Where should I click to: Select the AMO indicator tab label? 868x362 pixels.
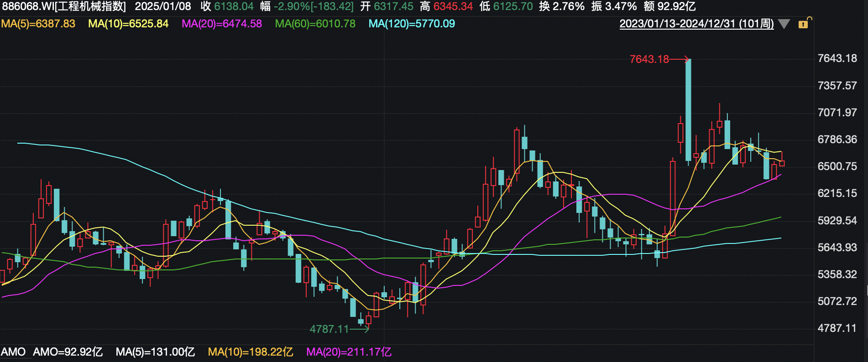(x=13, y=352)
